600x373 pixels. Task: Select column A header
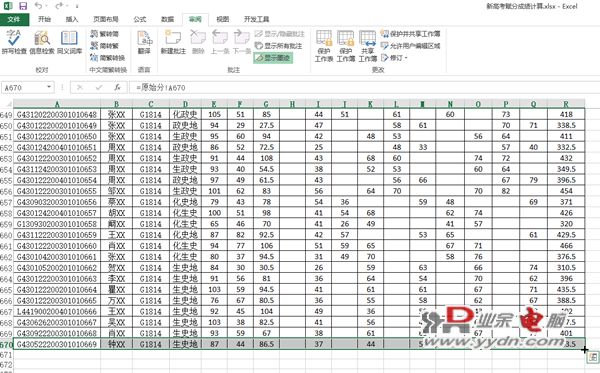coord(57,104)
